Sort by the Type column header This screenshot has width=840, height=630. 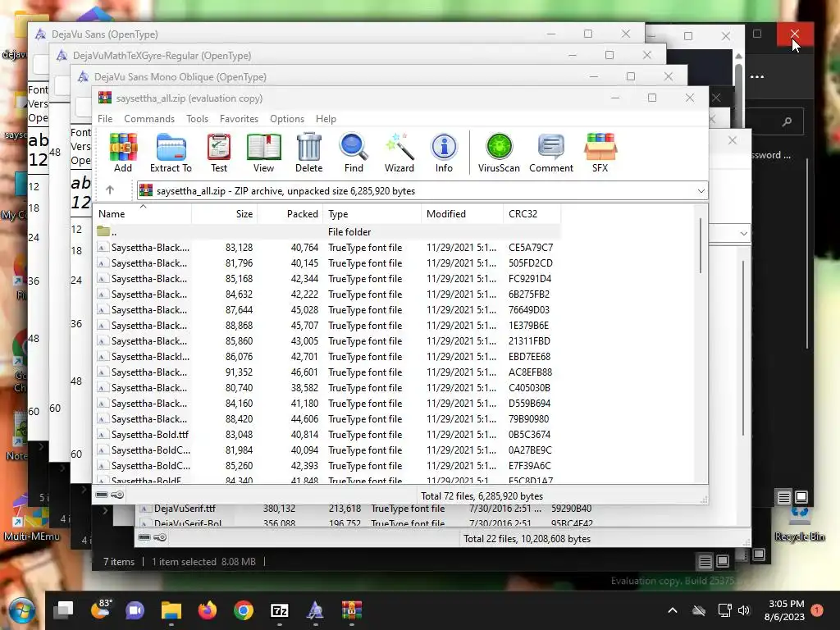372,214
